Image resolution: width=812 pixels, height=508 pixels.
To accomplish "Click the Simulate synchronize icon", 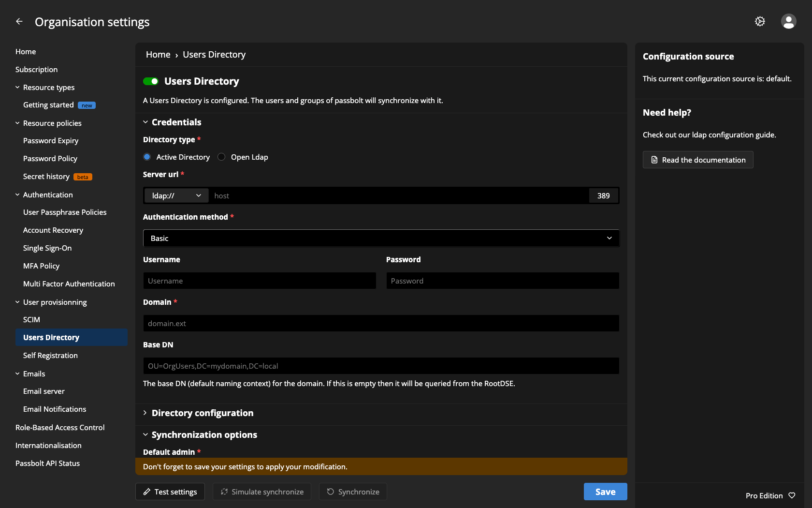I will pyautogui.click(x=224, y=492).
